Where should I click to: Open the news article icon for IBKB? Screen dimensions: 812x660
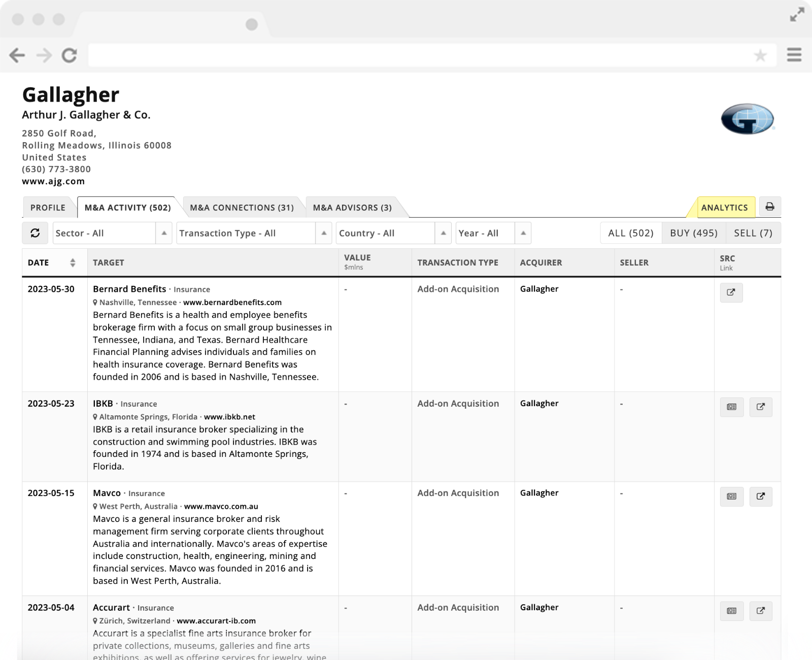[731, 407]
